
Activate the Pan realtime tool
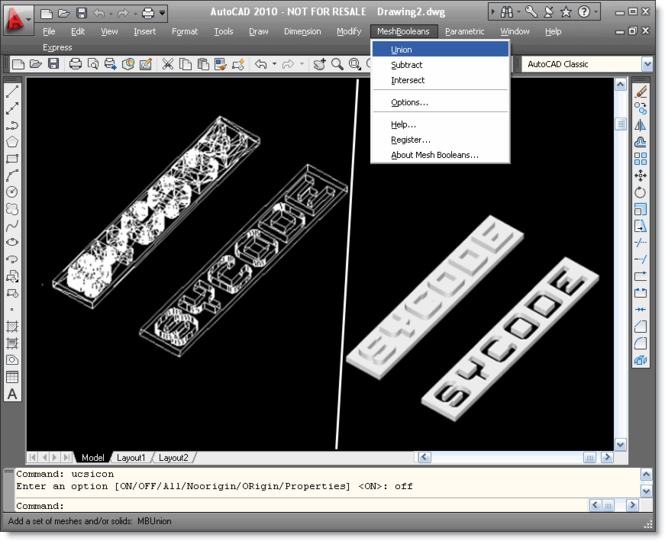pyautogui.click(x=319, y=64)
